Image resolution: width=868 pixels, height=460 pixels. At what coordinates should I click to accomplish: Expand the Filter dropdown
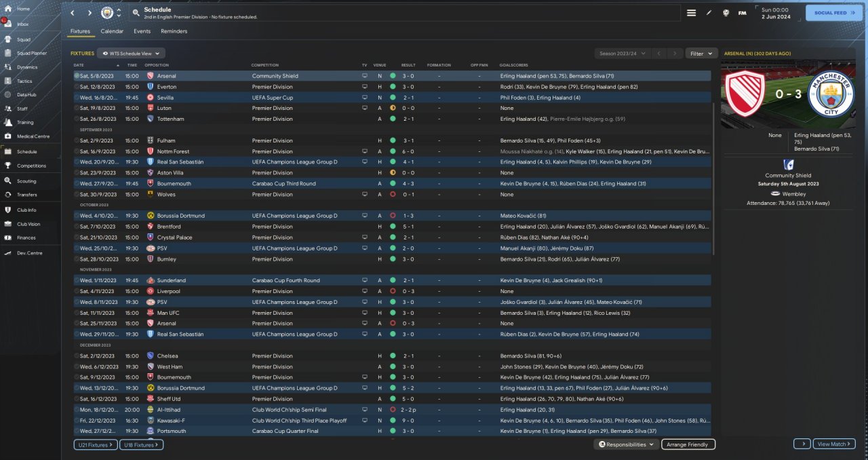coord(701,53)
